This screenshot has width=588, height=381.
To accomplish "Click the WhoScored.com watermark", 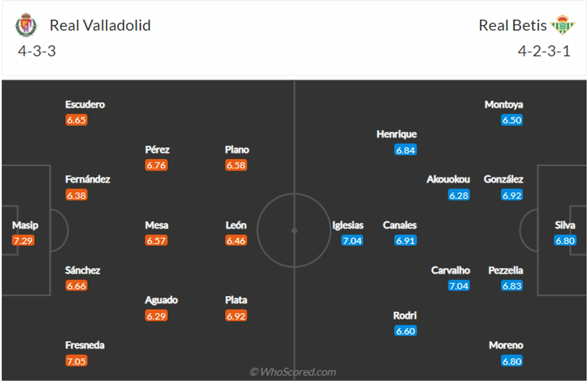I will (x=293, y=372).
